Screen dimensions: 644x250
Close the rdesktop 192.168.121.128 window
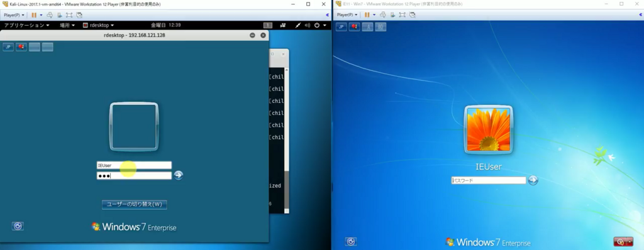(264, 35)
